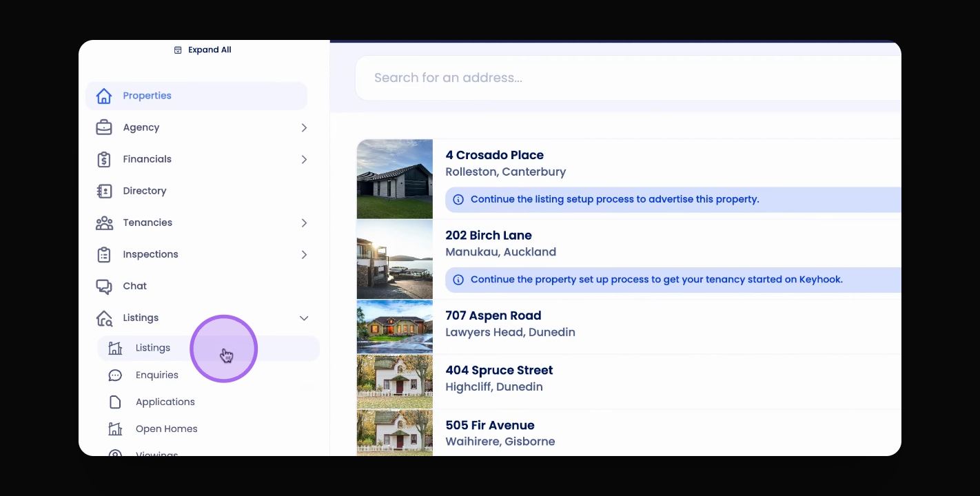The image size is (980, 496).
Task: Click the Inspections label in sidebar
Action: click(150, 254)
